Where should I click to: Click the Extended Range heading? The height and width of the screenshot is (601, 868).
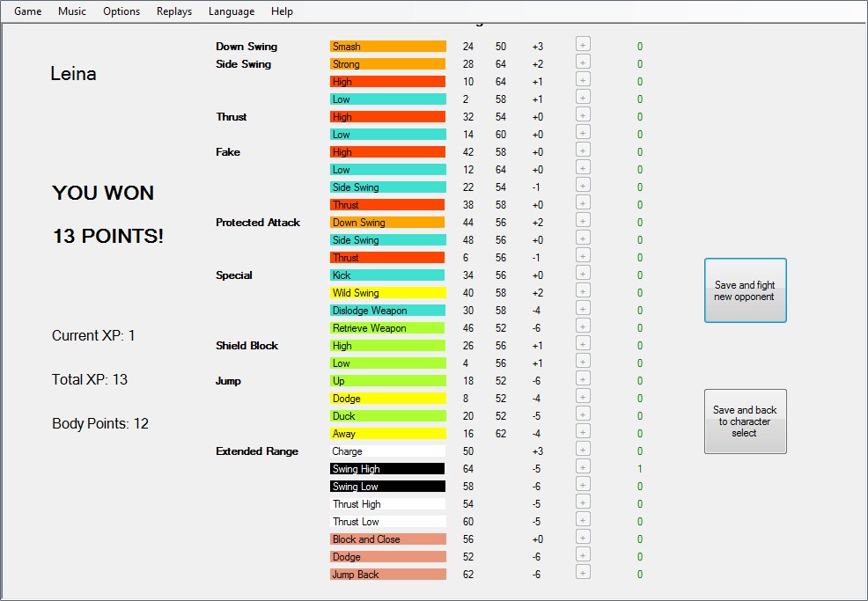[257, 451]
